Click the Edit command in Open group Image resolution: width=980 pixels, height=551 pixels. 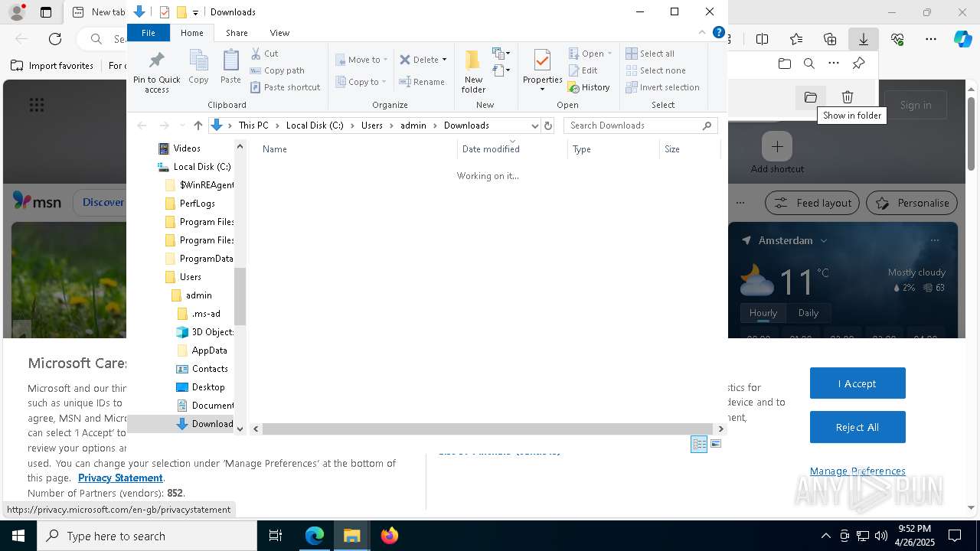point(583,70)
